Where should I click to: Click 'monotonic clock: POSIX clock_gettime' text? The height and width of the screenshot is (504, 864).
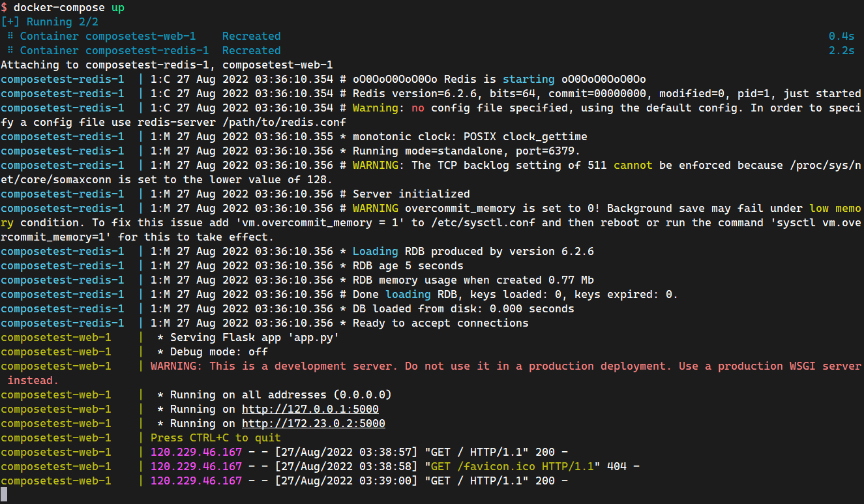(x=469, y=137)
